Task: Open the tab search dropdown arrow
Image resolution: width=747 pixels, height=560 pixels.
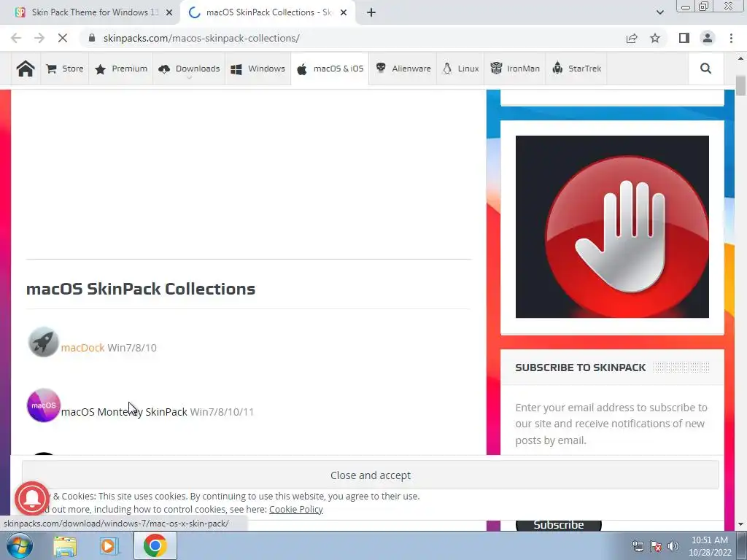Action: 659,12
